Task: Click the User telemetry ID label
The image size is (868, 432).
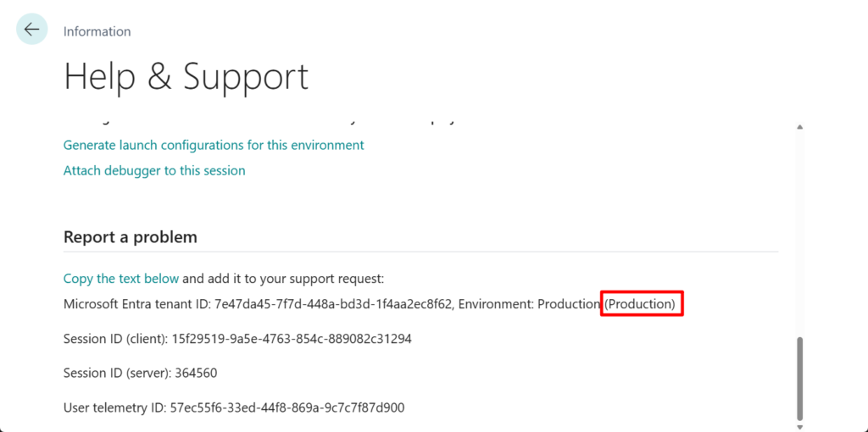Action: coord(114,407)
